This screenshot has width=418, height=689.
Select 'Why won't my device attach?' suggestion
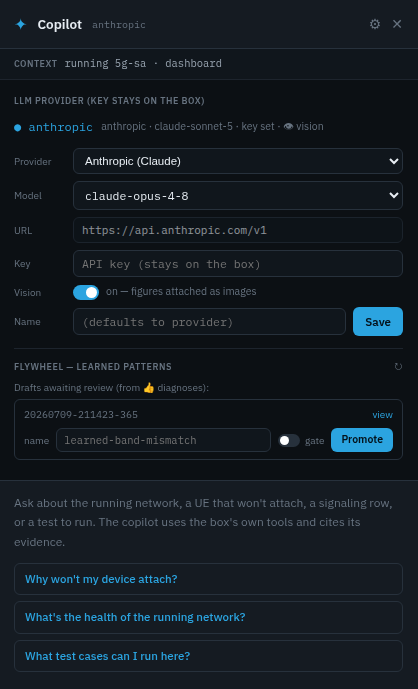click(x=208, y=579)
